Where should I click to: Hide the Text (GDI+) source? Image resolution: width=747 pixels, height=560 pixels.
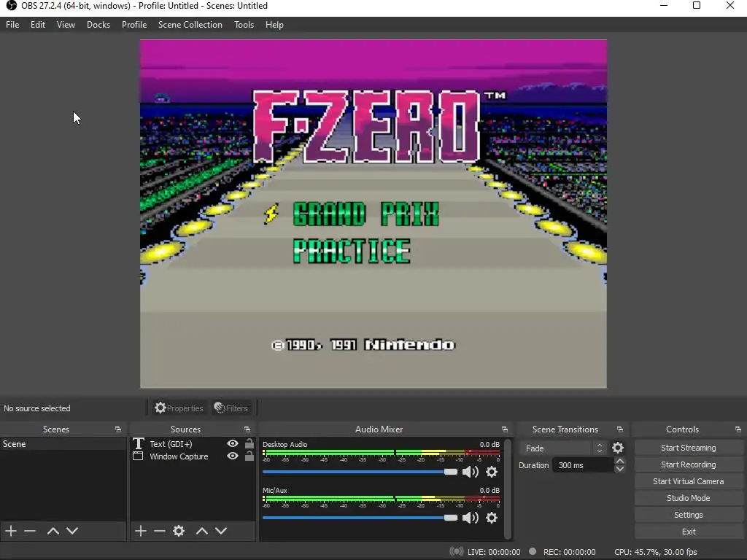pos(233,443)
